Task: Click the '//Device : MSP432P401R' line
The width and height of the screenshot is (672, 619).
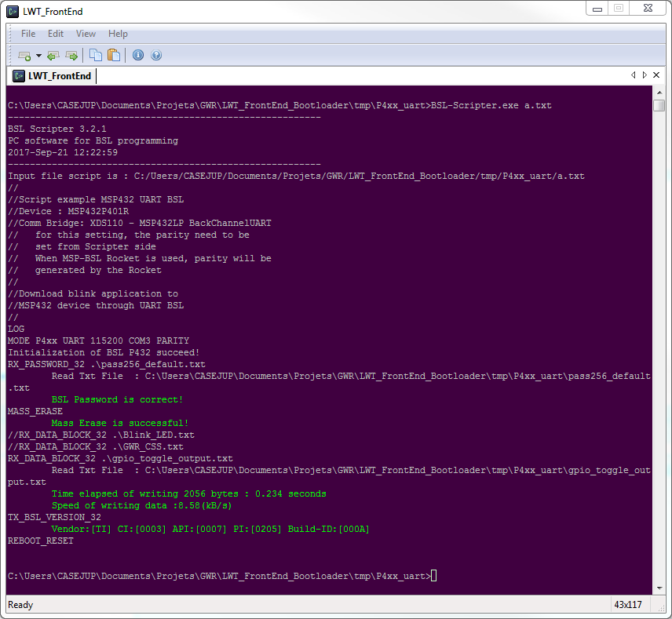Action: point(68,211)
